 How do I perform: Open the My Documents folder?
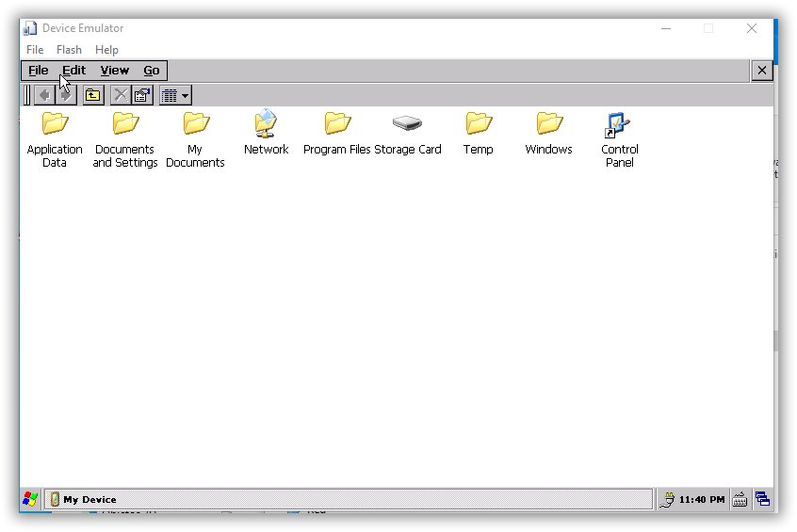click(x=195, y=139)
